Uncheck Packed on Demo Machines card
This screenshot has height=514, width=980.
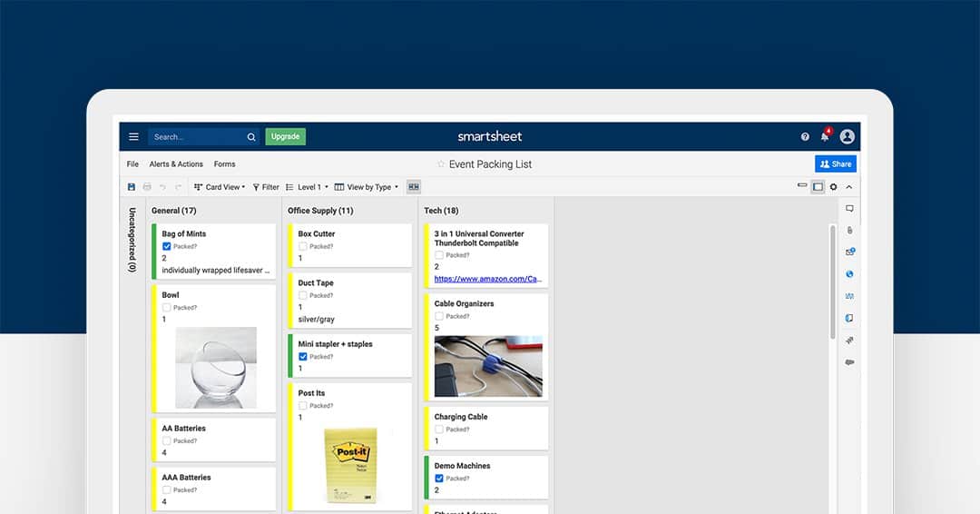pos(439,478)
